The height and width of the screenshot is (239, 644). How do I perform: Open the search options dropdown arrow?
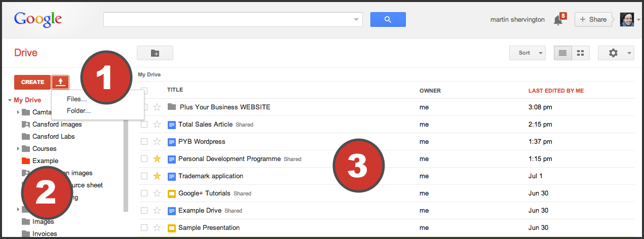coord(356,20)
